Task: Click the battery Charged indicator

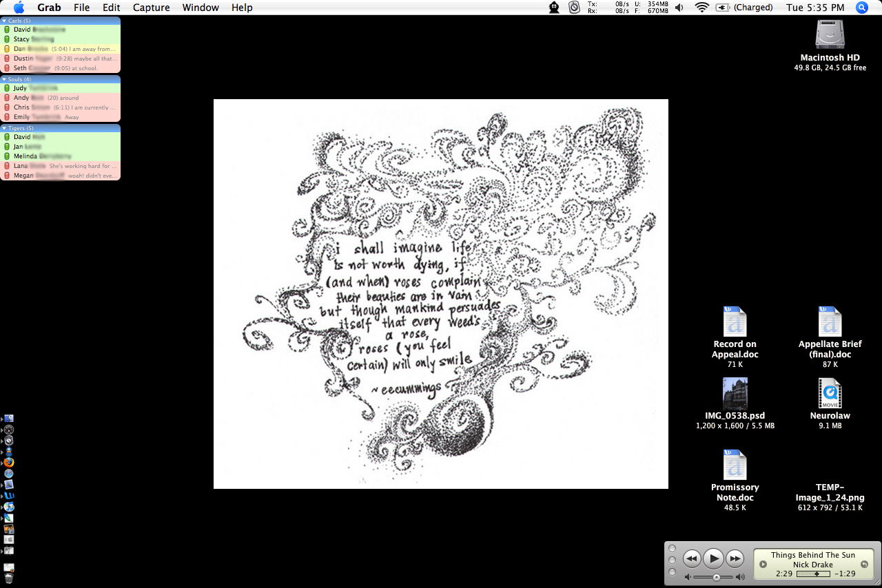Action: point(744,8)
